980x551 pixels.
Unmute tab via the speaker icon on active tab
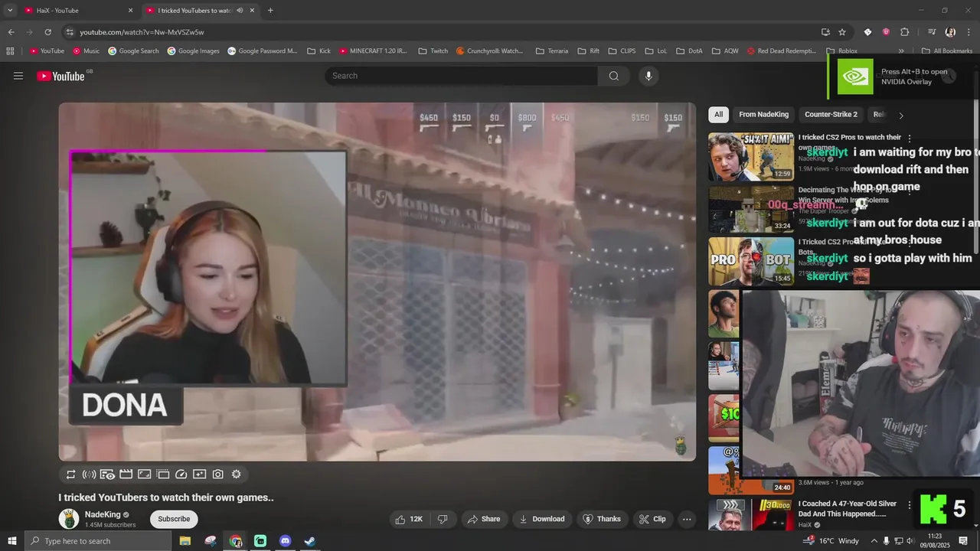240,11
